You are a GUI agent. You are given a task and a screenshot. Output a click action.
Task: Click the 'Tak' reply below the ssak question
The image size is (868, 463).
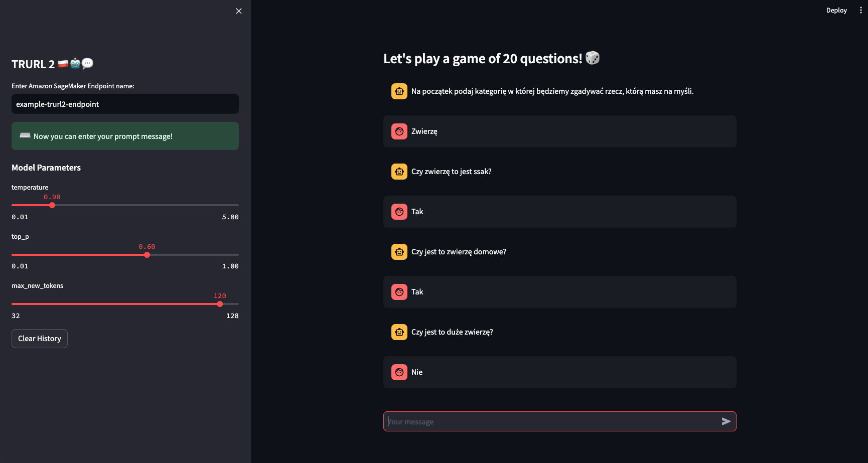(x=417, y=212)
